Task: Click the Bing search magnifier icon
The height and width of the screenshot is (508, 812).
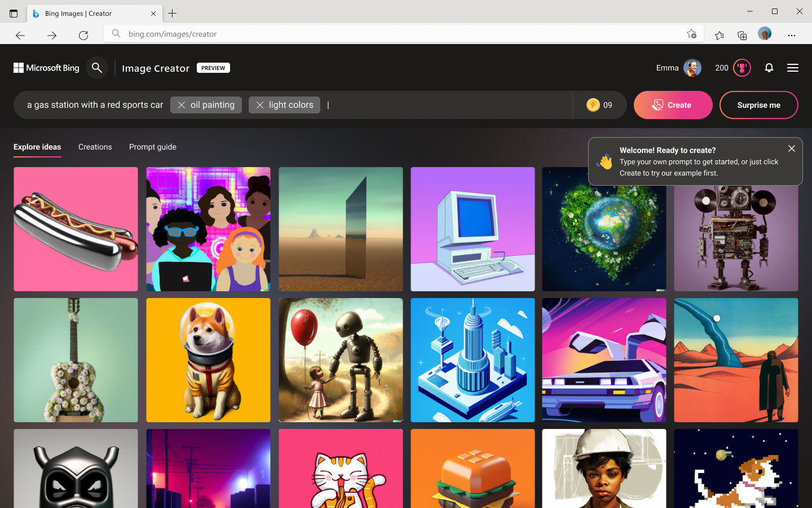Action: pos(97,68)
